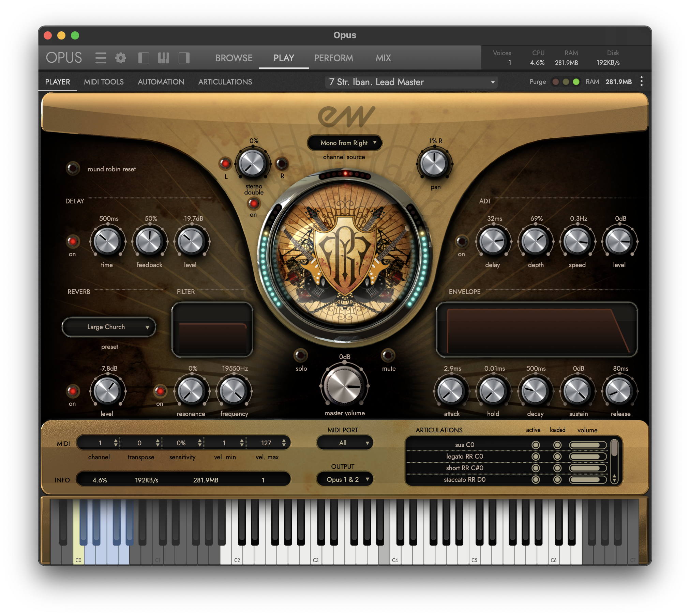Open the three-dot options menu
Screen dimensions: 690x616
click(641, 81)
